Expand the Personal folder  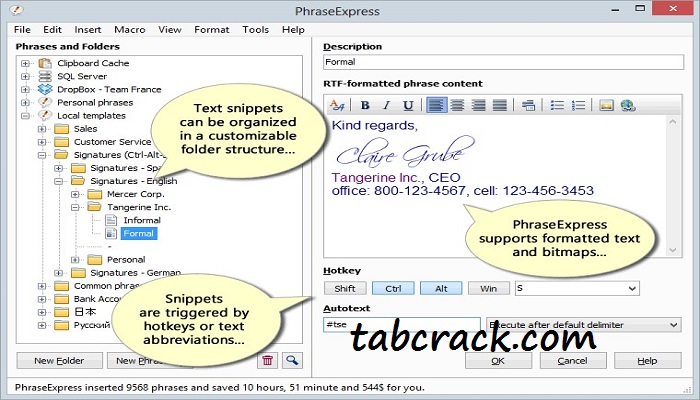pyautogui.click(x=75, y=259)
